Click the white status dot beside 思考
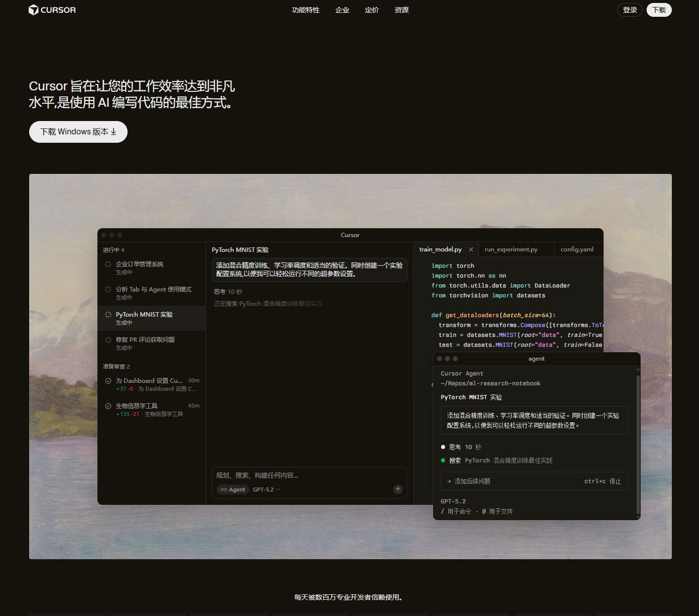The image size is (699, 616). point(443,447)
